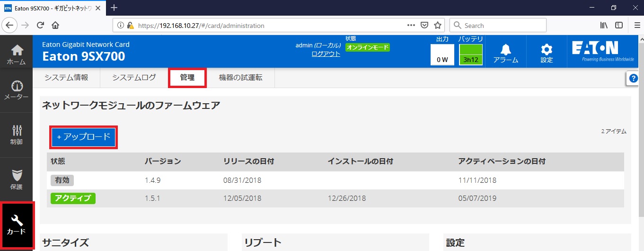Click installation date 12/26/2018

(x=346, y=198)
